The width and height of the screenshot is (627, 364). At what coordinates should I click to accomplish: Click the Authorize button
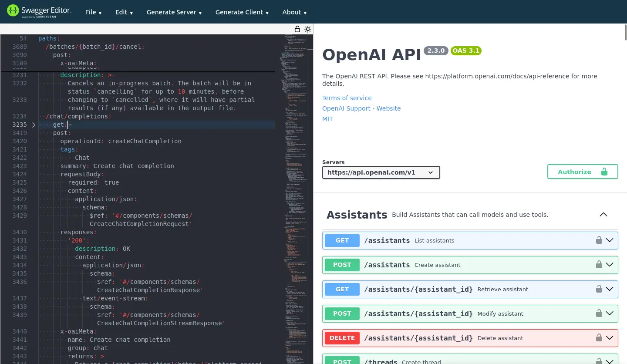click(582, 172)
